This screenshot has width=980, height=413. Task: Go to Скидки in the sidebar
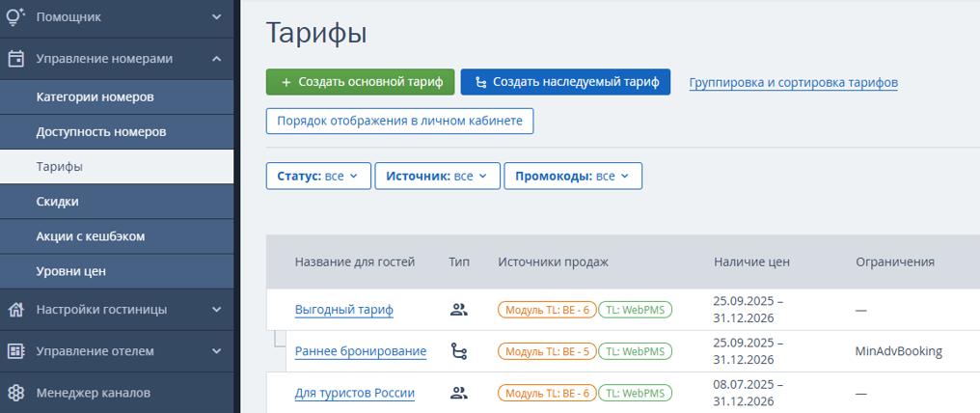(x=58, y=202)
